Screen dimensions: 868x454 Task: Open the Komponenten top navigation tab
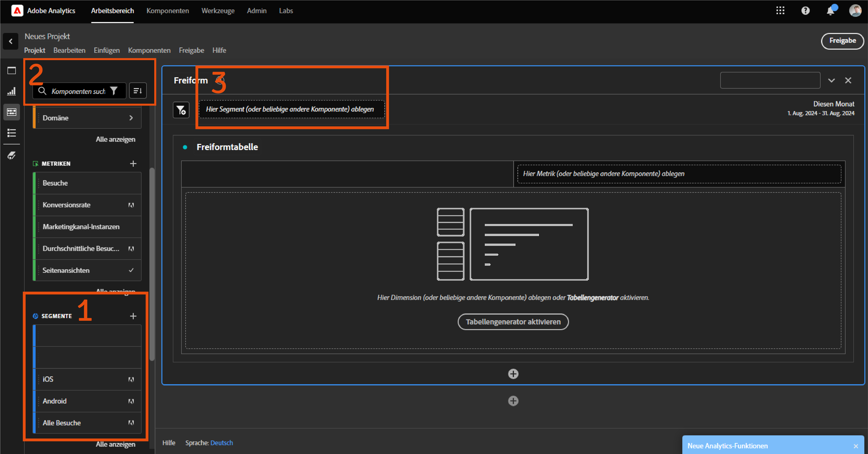pos(168,11)
